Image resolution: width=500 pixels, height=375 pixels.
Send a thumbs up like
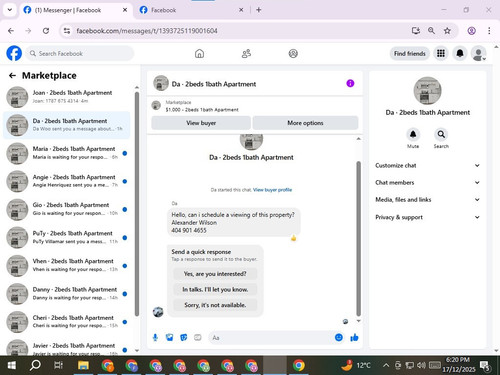click(x=354, y=338)
